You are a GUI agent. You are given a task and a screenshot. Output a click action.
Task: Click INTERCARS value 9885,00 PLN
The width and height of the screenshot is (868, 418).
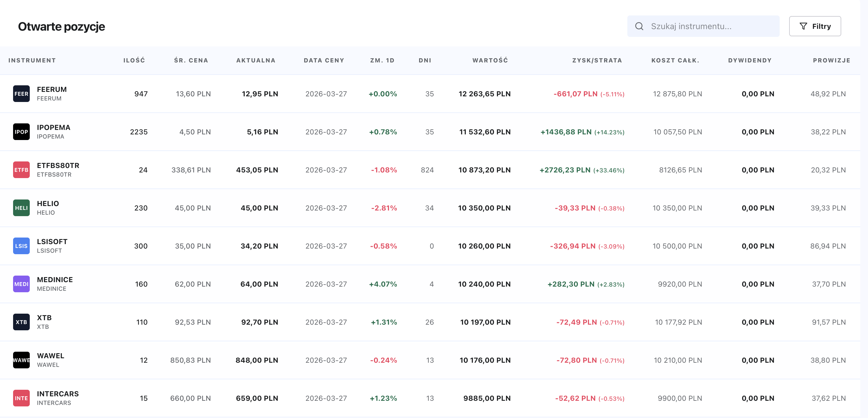487,398
